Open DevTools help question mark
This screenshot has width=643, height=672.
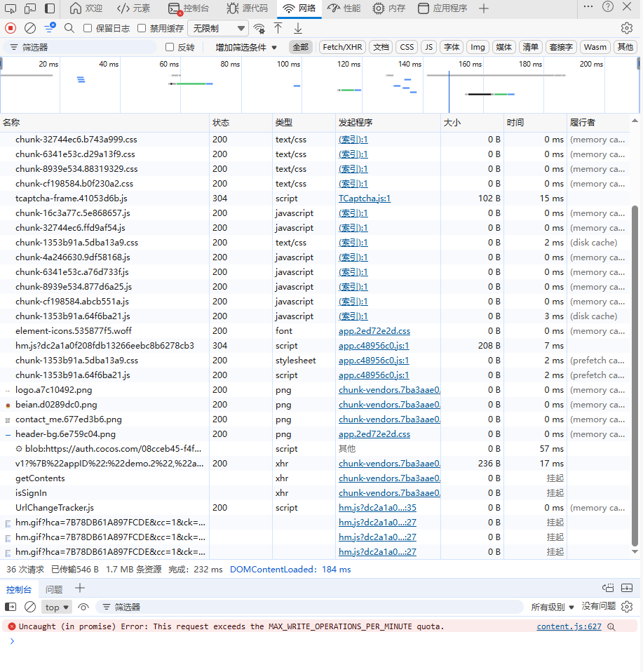click(x=607, y=6)
